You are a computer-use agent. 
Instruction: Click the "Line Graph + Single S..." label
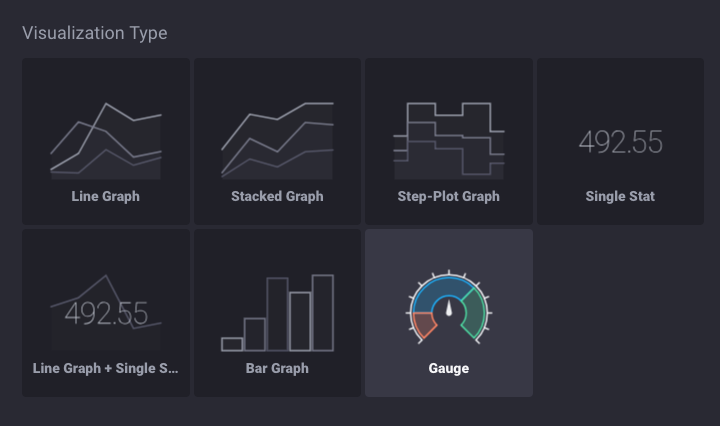[105, 368]
